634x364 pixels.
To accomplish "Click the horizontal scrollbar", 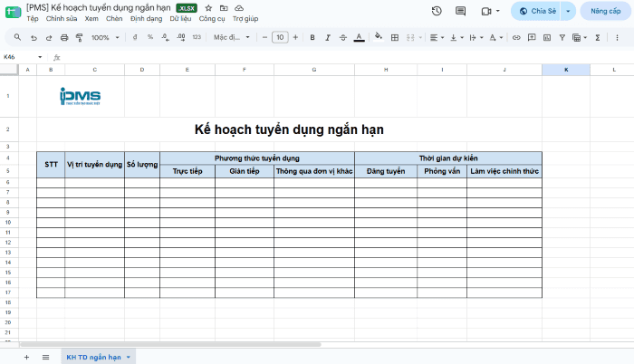I will (x=170, y=345).
